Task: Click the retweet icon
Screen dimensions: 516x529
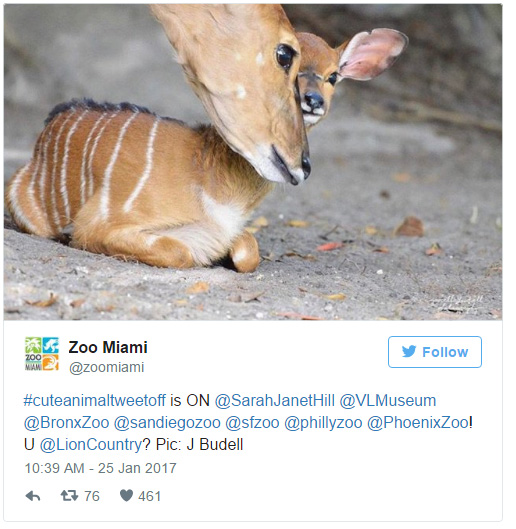Action: [x=69, y=496]
